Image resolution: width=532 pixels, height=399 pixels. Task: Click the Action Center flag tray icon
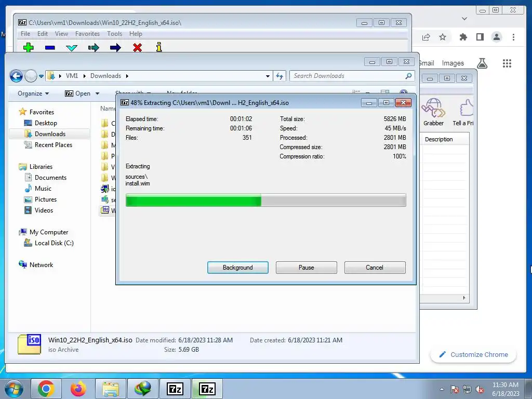coord(455,389)
